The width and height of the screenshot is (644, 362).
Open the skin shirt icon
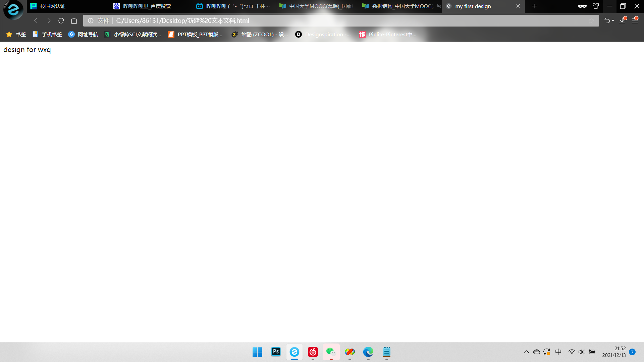(596, 6)
